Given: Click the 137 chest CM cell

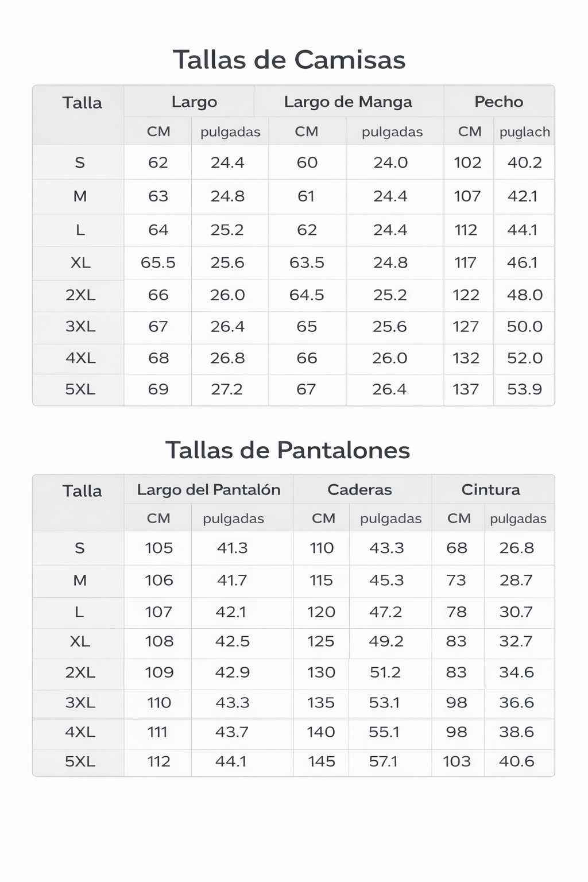Looking at the screenshot, I should click(466, 389).
